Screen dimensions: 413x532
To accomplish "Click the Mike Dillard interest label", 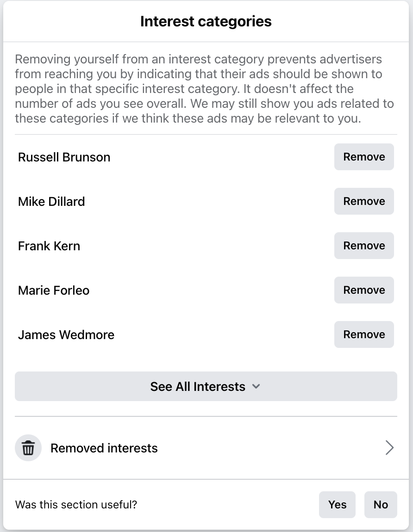I will tap(51, 202).
